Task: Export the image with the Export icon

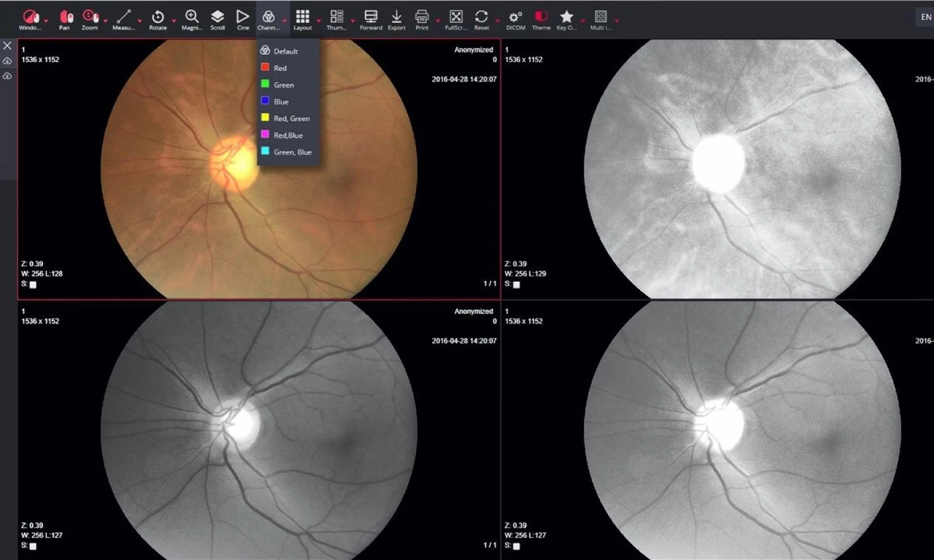Action: tap(397, 17)
